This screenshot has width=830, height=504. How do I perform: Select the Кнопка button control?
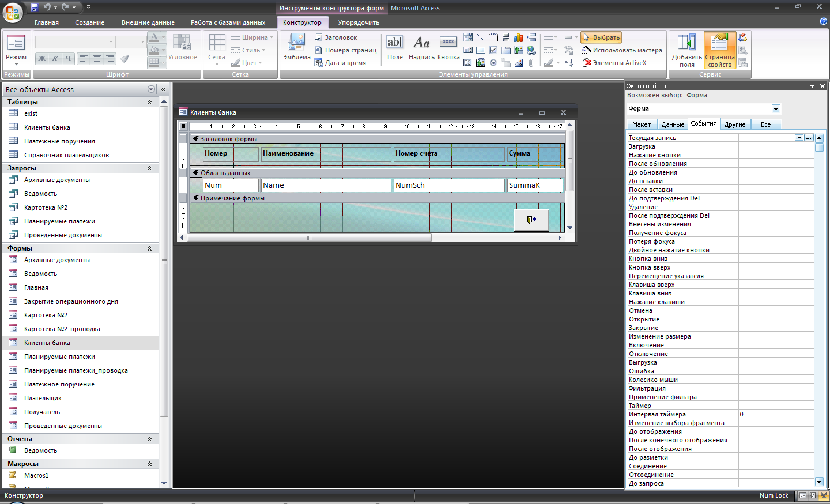click(x=448, y=48)
